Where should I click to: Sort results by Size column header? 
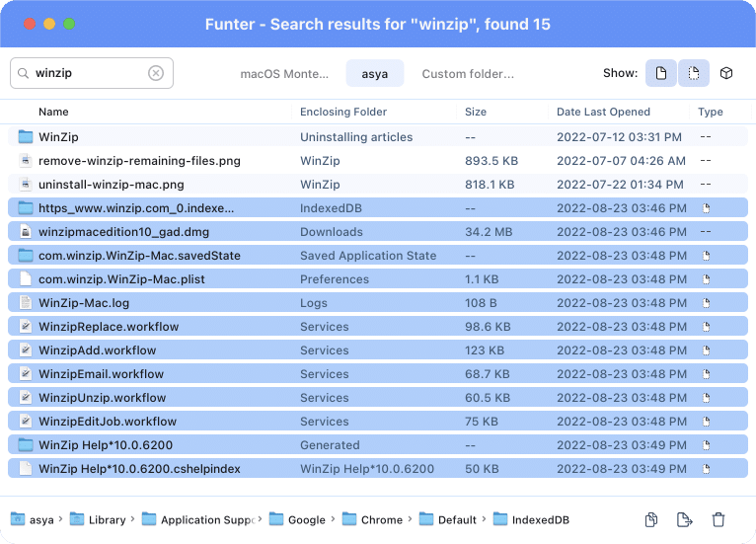click(476, 112)
